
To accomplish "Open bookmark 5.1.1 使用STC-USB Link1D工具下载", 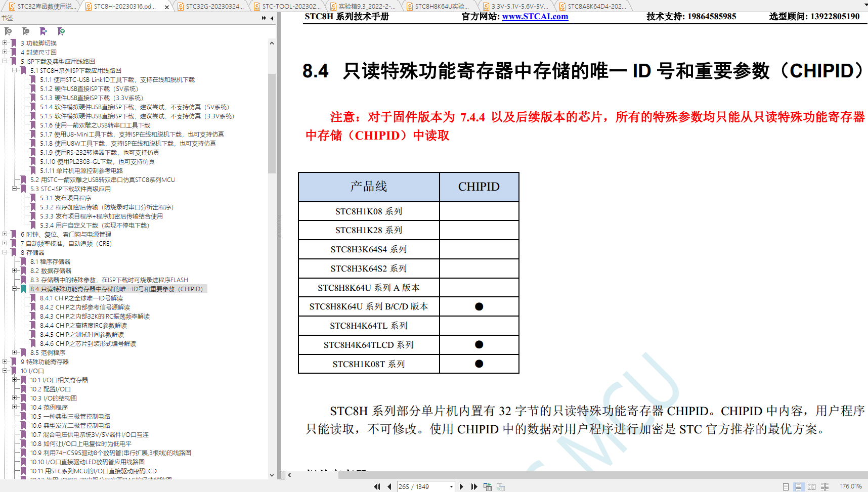I will (x=117, y=80).
